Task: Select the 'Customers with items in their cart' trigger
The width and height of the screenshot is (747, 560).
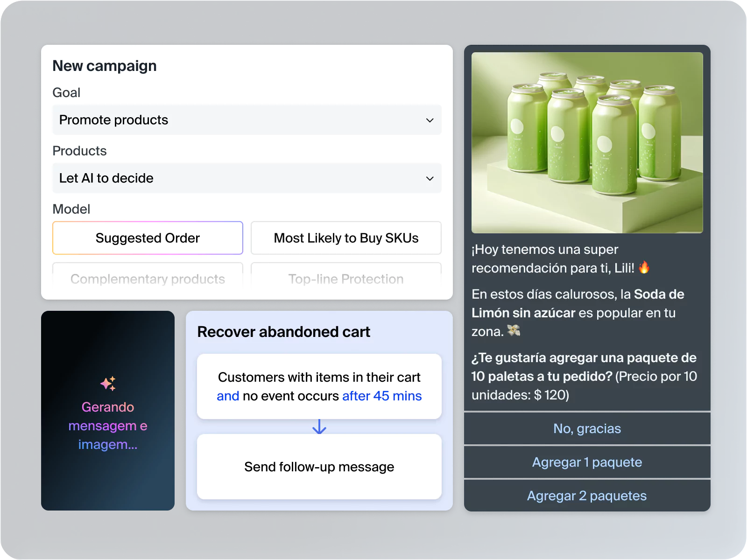Action: click(x=319, y=377)
